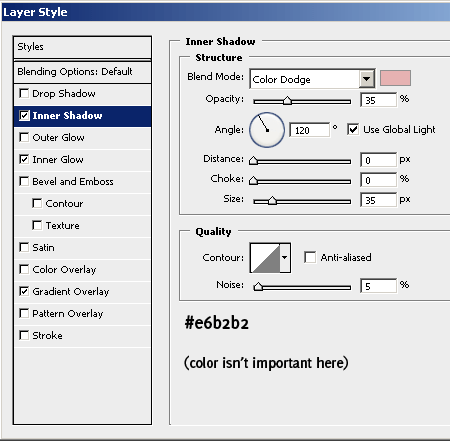This screenshot has width=450, height=441.
Task: Enable the Outer Glow checkbox
Action: tap(24, 137)
